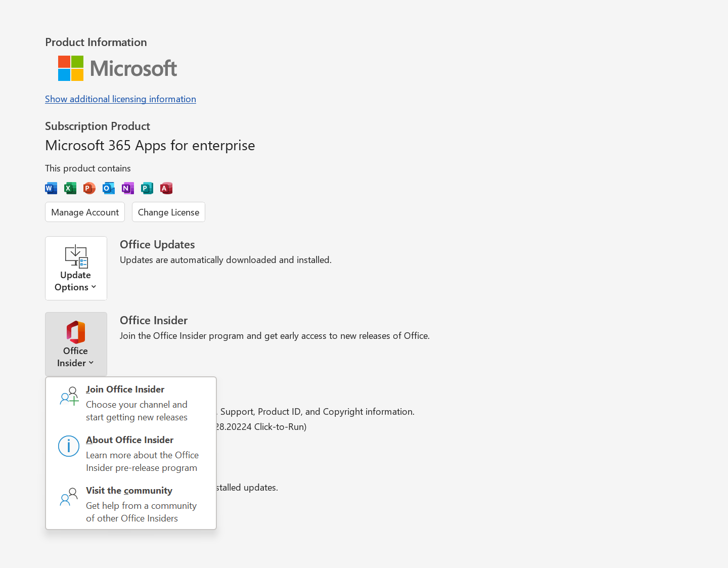This screenshot has height=568, width=728.
Task: Select the OneNote app icon
Action: [x=128, y=188]
